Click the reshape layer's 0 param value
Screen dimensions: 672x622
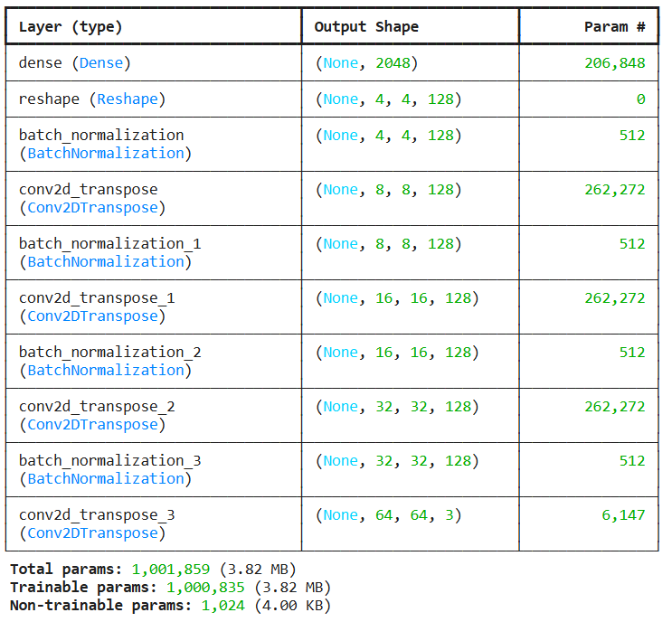(x=640, y=99)
